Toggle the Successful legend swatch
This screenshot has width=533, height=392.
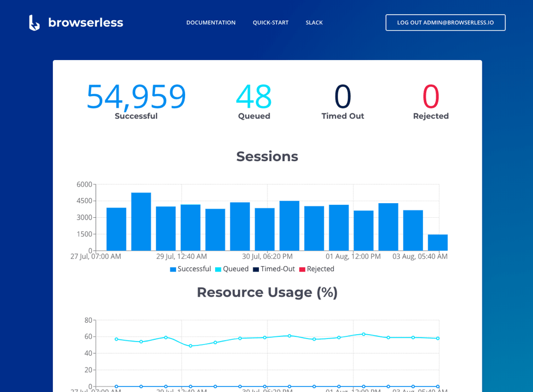tap(173, 269)
